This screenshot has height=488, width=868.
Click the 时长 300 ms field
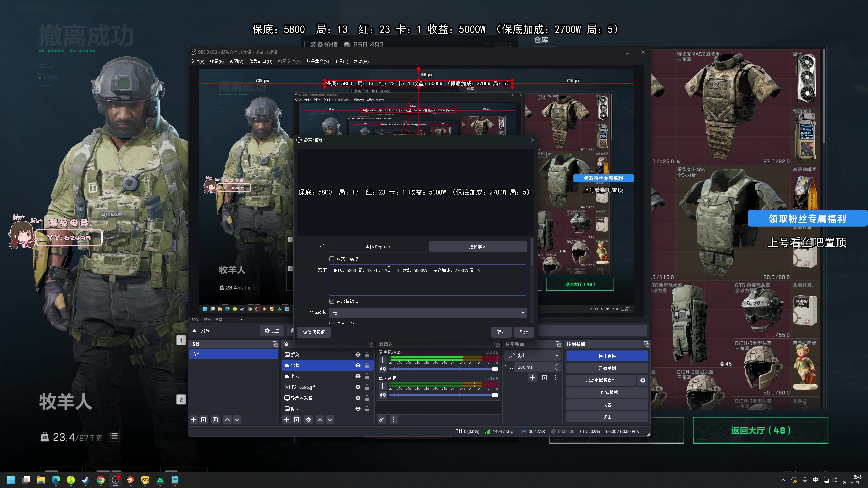click(x=534, y=367)
